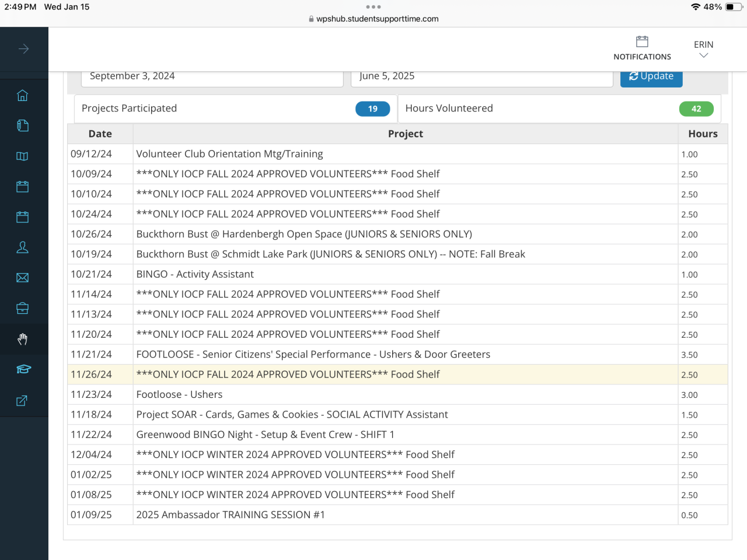The height and width of the screenshot is (560, 747).
Task: Expand the sidebar with the arrow icon
Action: coord(23,49)
